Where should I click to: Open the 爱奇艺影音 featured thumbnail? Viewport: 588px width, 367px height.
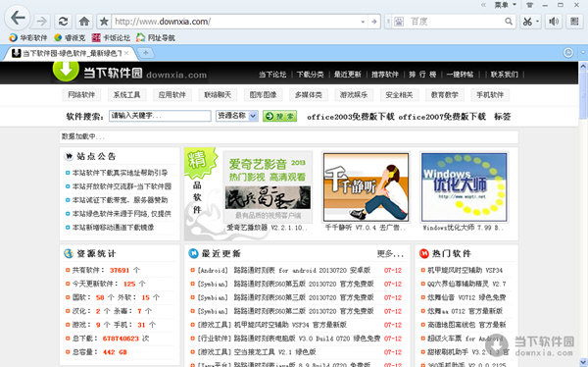[268, 186]
